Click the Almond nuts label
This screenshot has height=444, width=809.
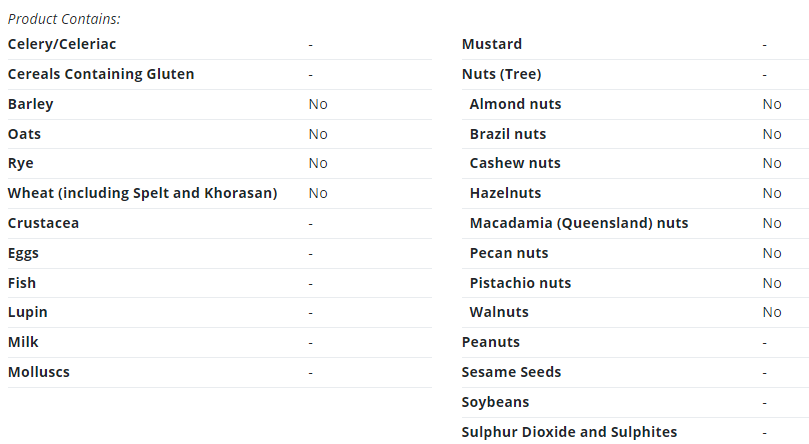coord(515,104)
